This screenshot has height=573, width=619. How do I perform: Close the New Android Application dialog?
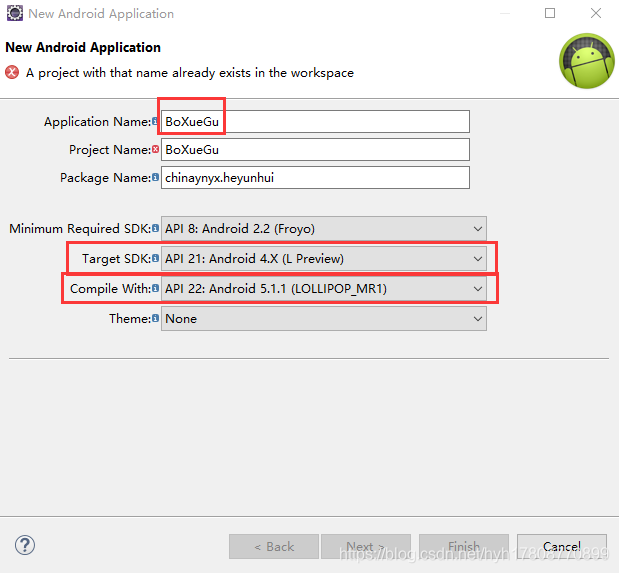click(x=596, y=13)
